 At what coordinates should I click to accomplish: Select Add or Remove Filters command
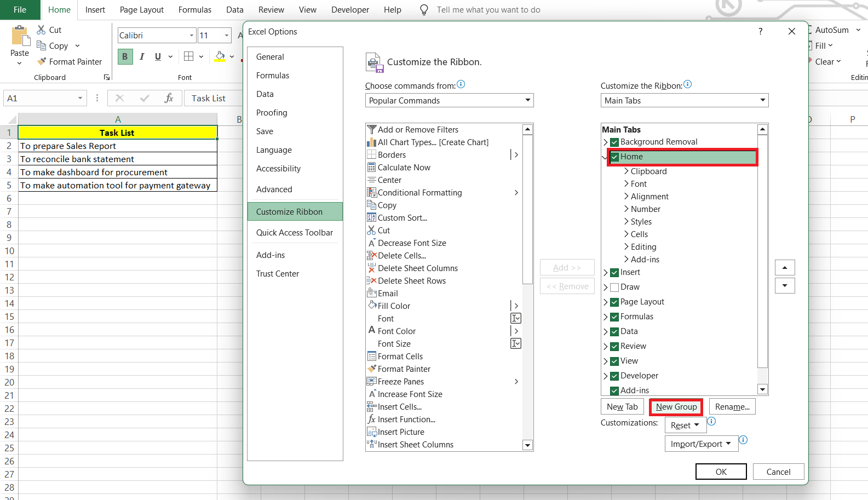coord(444,130)
